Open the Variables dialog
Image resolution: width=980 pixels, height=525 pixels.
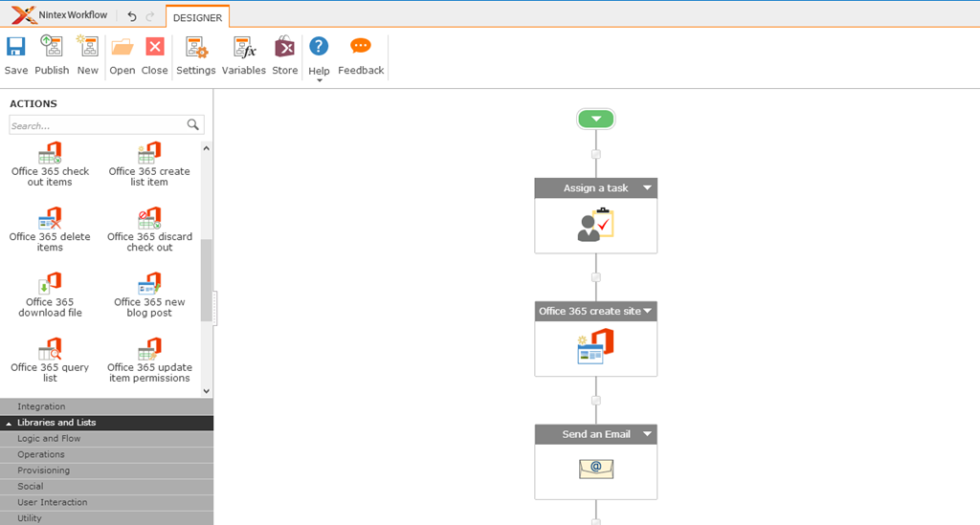click(244, 47)
